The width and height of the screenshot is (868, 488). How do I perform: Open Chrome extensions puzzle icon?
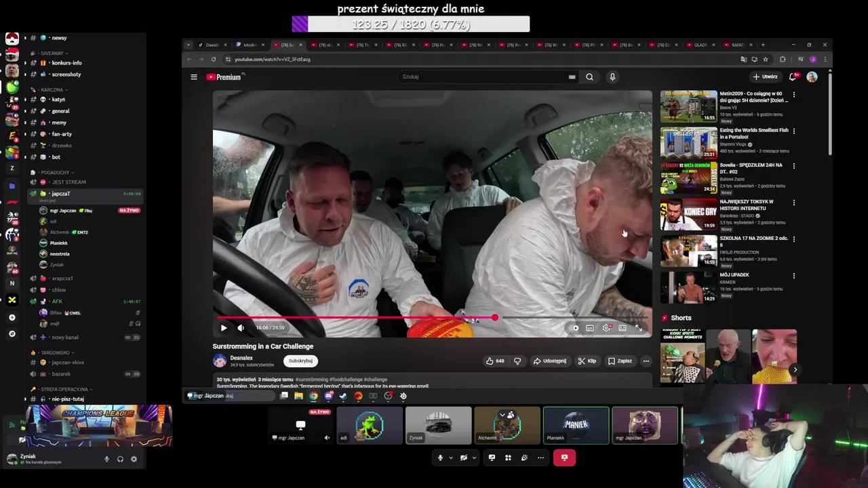pyautogui.click(x=783, y=59)
